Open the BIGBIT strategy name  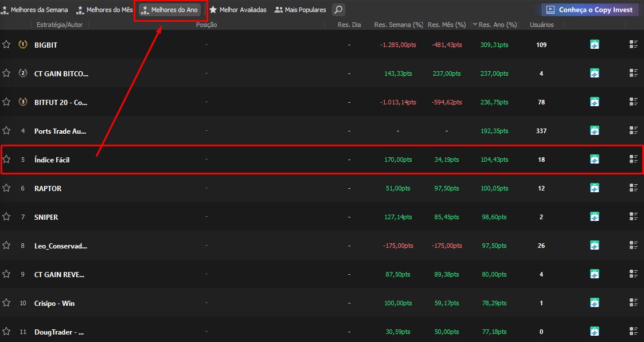pos(45,45)
